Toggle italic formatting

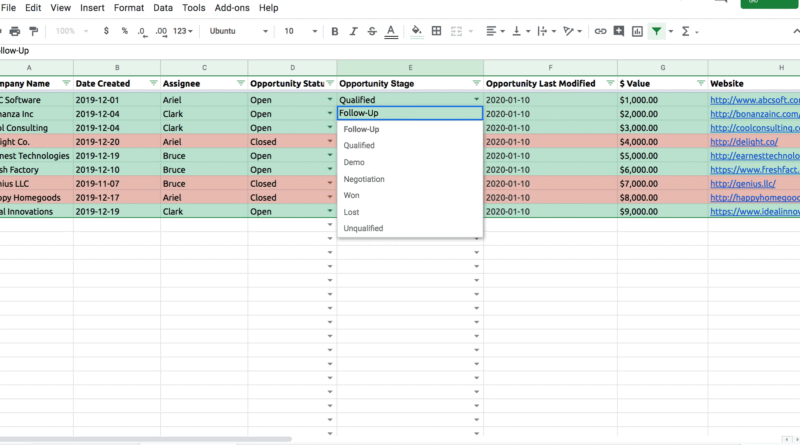354,31
